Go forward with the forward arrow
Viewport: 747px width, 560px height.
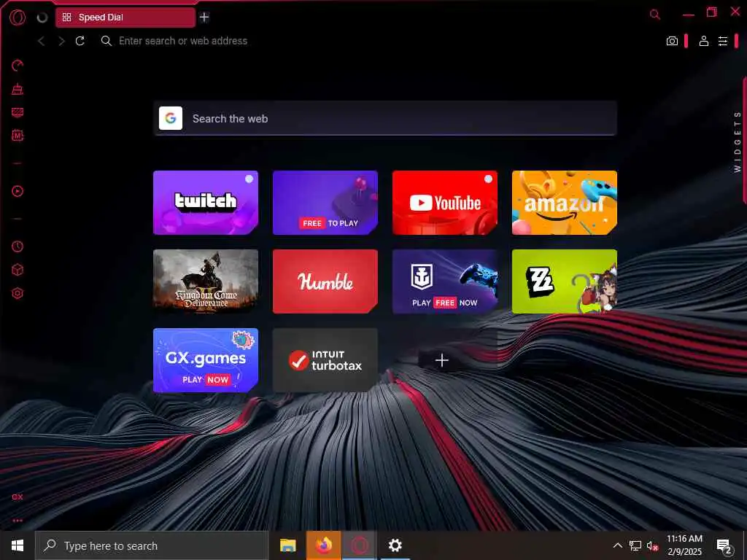61,41
